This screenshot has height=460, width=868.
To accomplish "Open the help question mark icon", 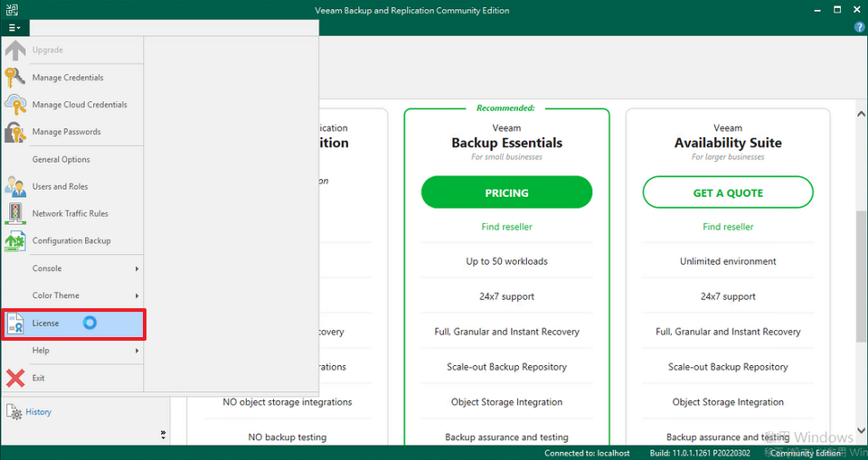I will (859, 27).
